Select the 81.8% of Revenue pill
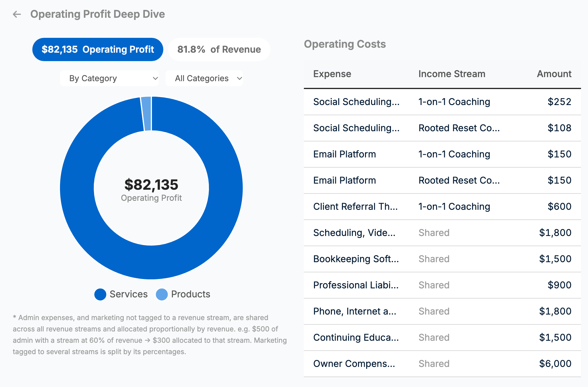 219,49
